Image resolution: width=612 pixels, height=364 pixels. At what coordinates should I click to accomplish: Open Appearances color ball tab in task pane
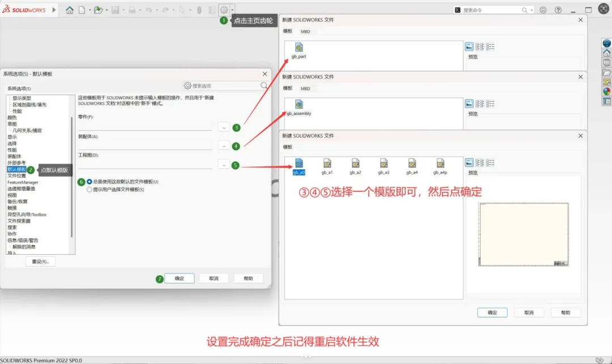(606, 92)
